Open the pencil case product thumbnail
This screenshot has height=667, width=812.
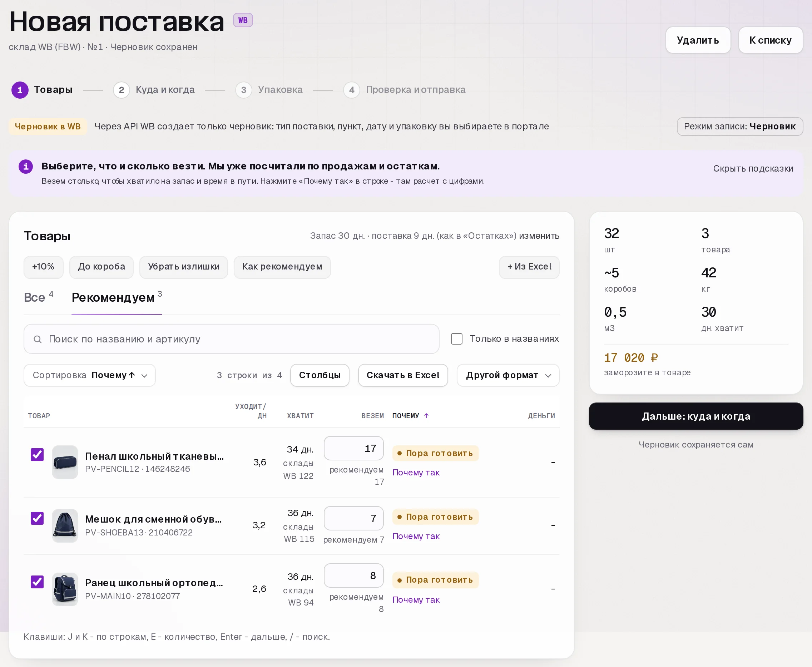[x=65, y=462]
